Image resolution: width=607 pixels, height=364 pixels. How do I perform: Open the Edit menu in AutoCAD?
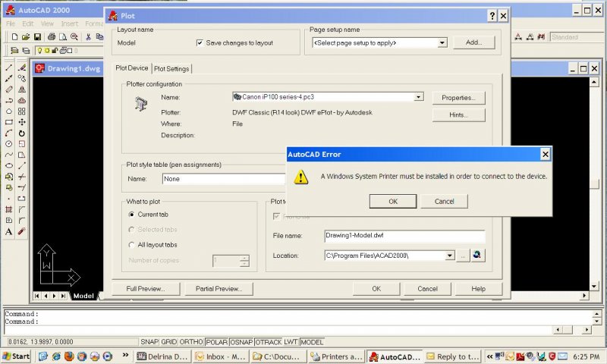click(x=27, y=24)
